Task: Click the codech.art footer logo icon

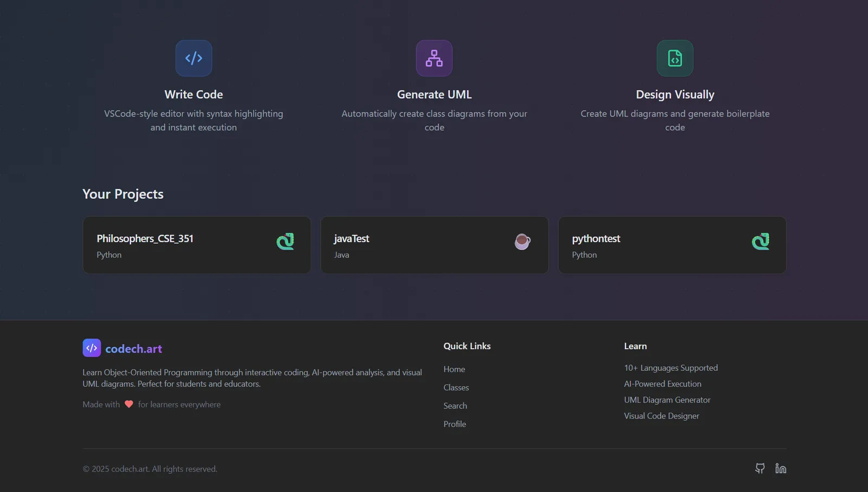Action: [92, 348]
